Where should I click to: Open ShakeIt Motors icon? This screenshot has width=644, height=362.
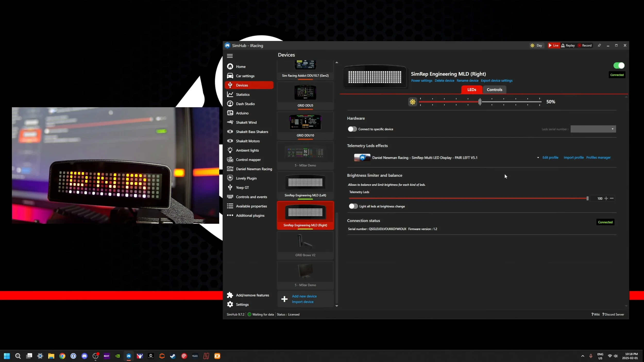230,141
